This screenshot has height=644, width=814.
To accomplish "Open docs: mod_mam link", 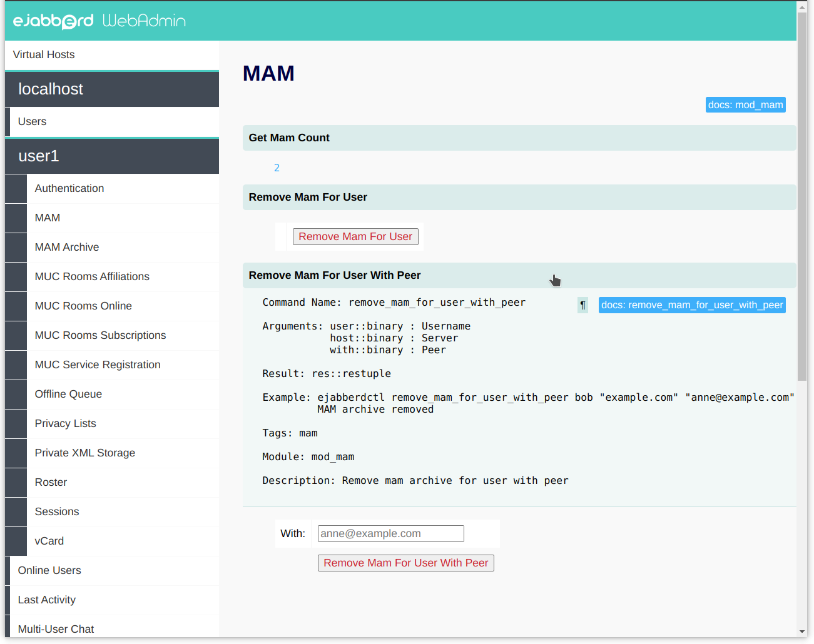I will tap(745, 105).
